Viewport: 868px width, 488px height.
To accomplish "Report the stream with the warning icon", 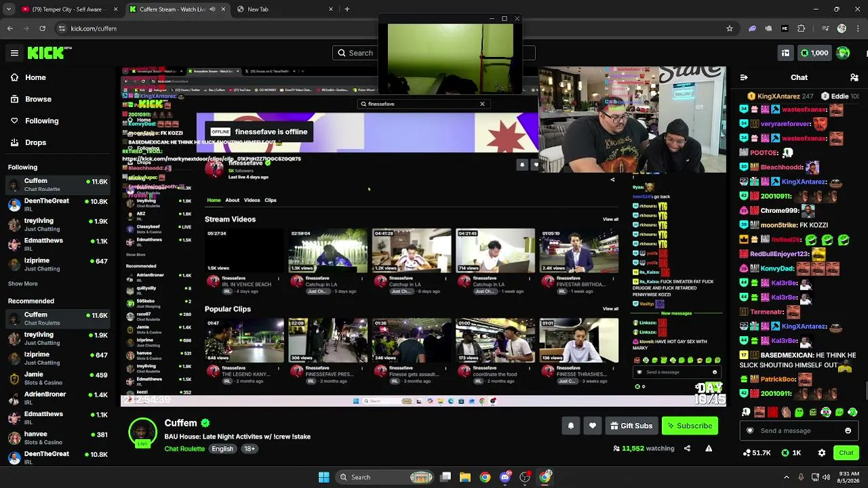I will (709, 448).
